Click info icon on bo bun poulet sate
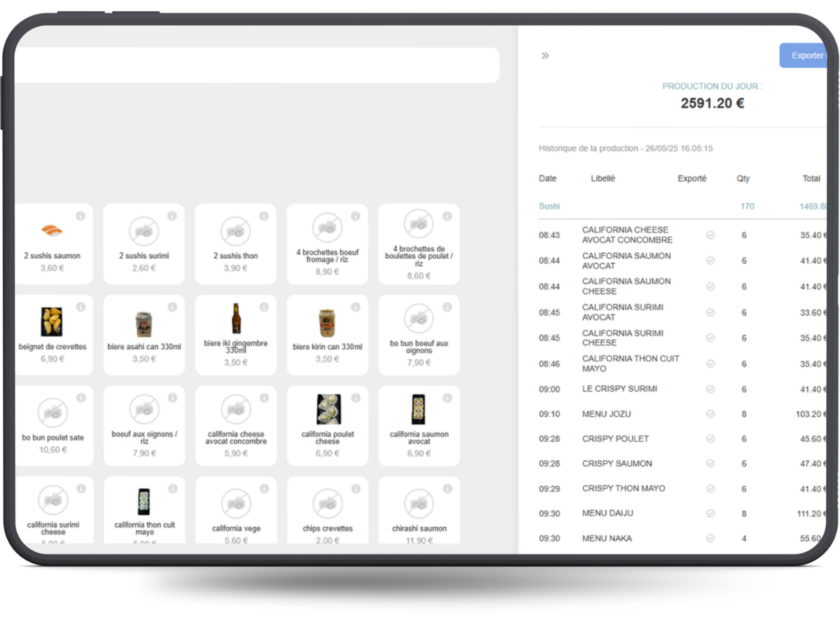840x626 pixels. point(80,398)
